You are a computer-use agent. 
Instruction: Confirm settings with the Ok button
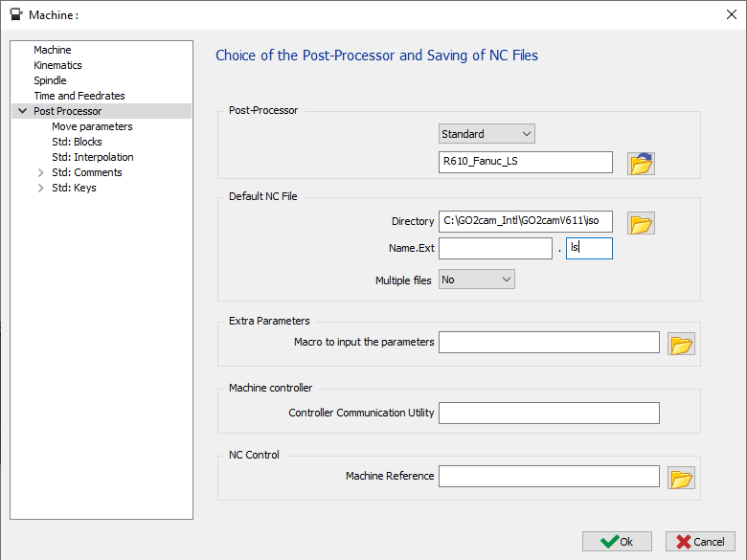click(x=617, y=541)
